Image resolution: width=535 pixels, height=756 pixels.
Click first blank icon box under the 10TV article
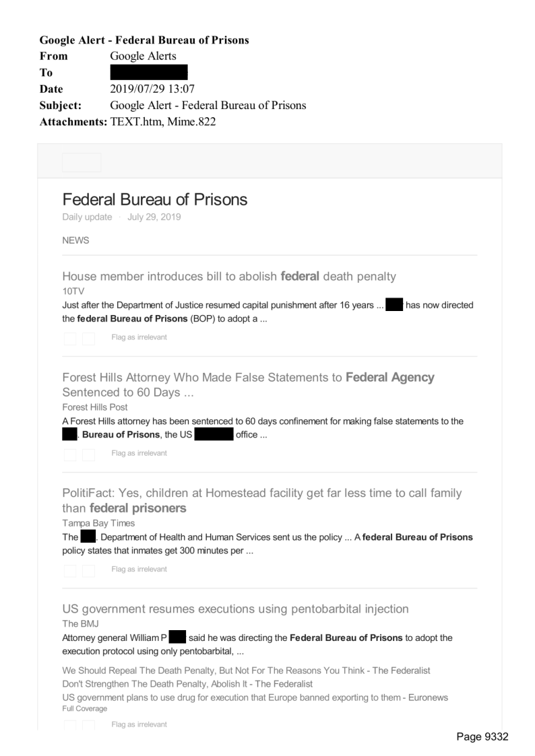click(x=70, y=337)
